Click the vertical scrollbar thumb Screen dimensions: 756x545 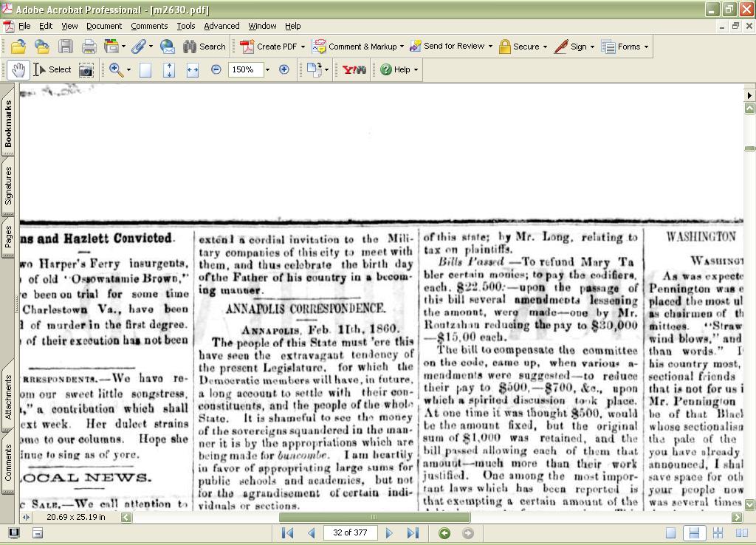coord(750,148)
